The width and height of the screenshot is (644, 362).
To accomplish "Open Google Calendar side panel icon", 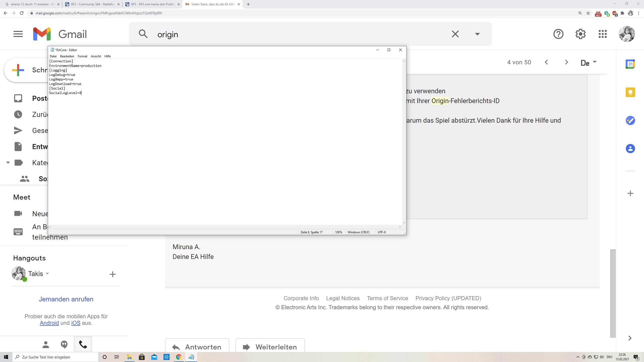I will 630,64.
